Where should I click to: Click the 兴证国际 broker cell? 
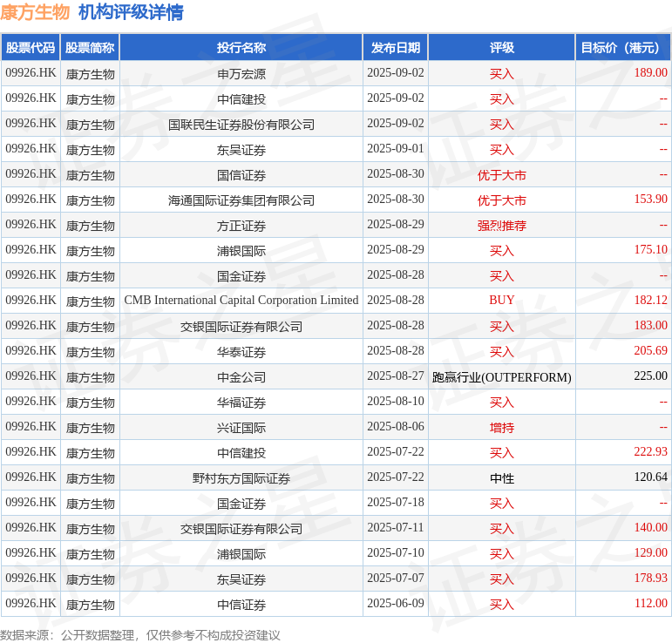(x=241, y=428)
